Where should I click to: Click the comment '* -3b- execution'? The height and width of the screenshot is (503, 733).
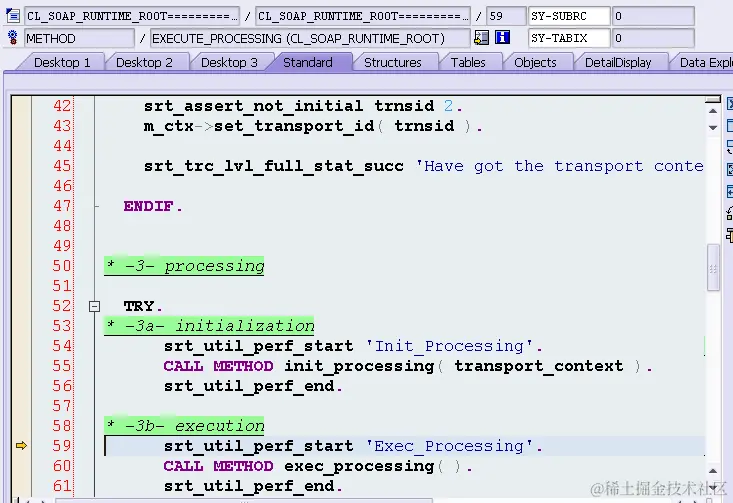click(184, 426)
